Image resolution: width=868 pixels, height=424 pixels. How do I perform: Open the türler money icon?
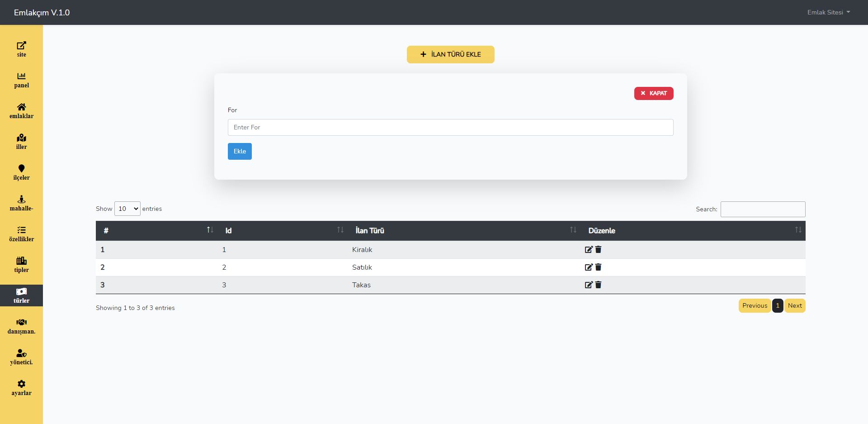(x=21, y=291)
